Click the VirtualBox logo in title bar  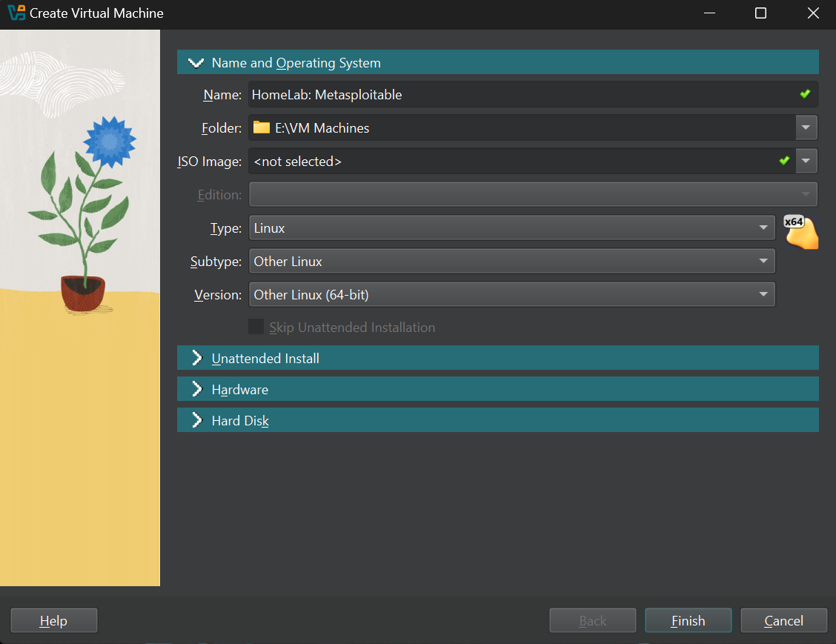(x=16, y=13)
